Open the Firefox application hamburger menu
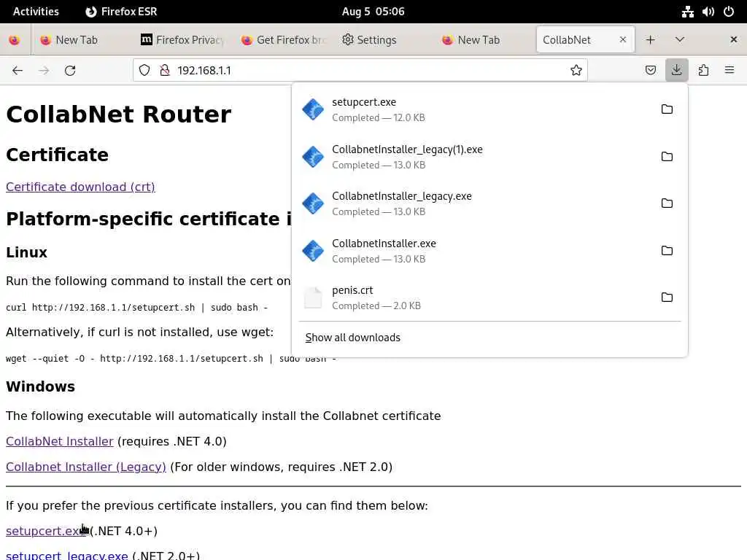This screenshot has width=747, height=560. coord(729,71)
